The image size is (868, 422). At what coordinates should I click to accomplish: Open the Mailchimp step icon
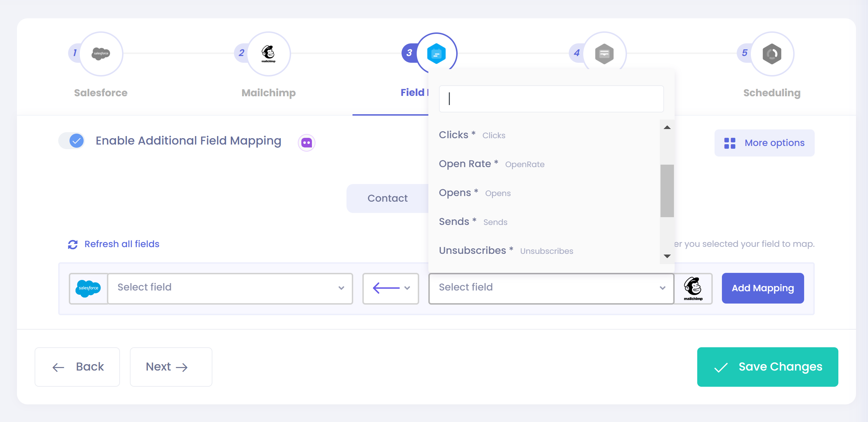pos(269,54)
